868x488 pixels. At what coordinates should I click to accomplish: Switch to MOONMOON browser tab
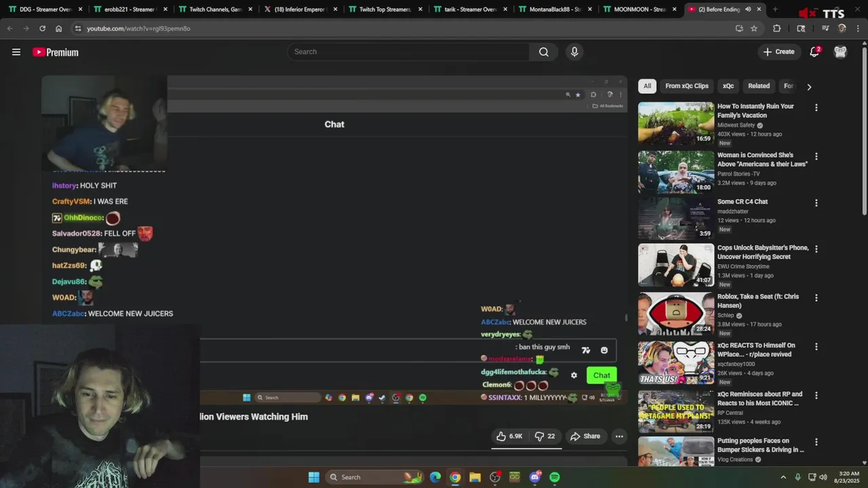pyautogui.click(x=639, y=9)
